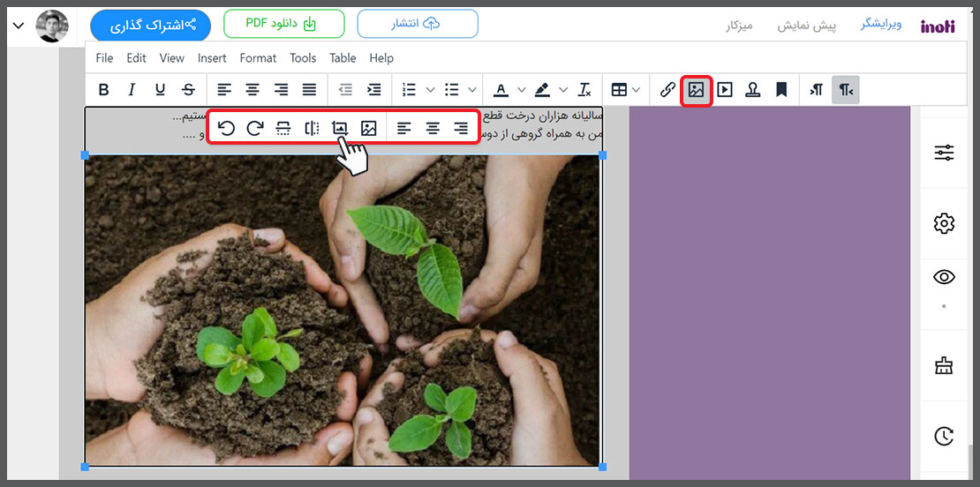Click the insert image icon in main toolbar

click(x=697, y=89)
